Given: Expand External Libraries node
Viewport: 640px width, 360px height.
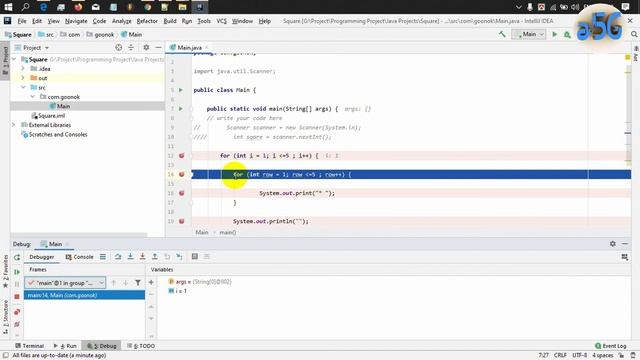Looking at the screenshot, I should [14, 125].
